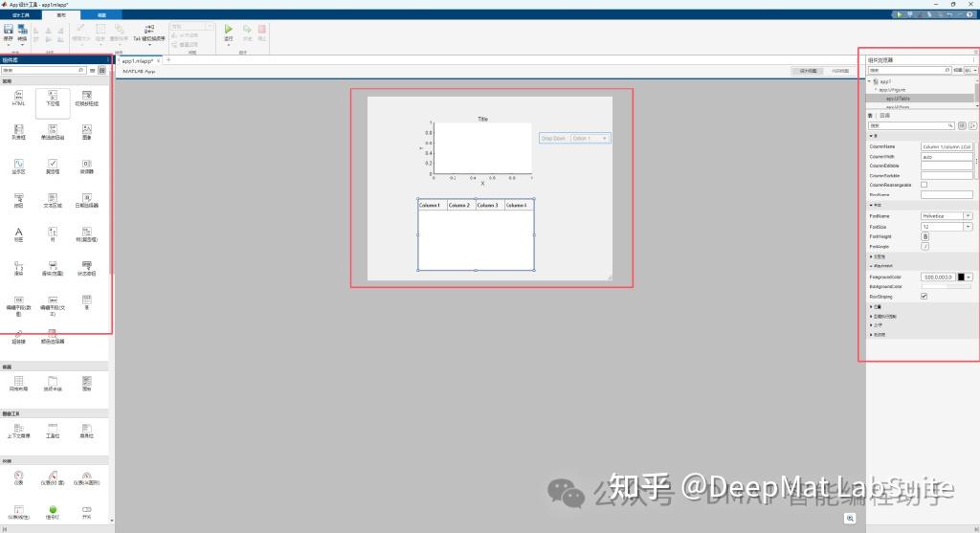Open the View ribbon tab

[x=101, y=15]
